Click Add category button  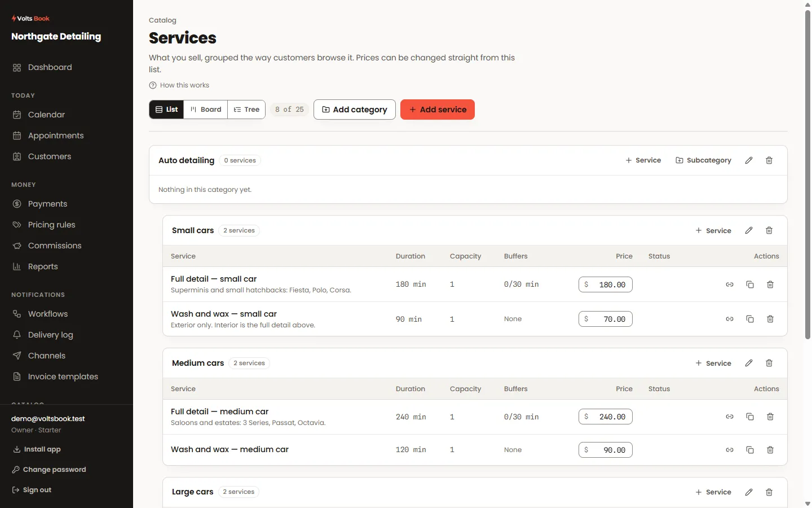355,110
